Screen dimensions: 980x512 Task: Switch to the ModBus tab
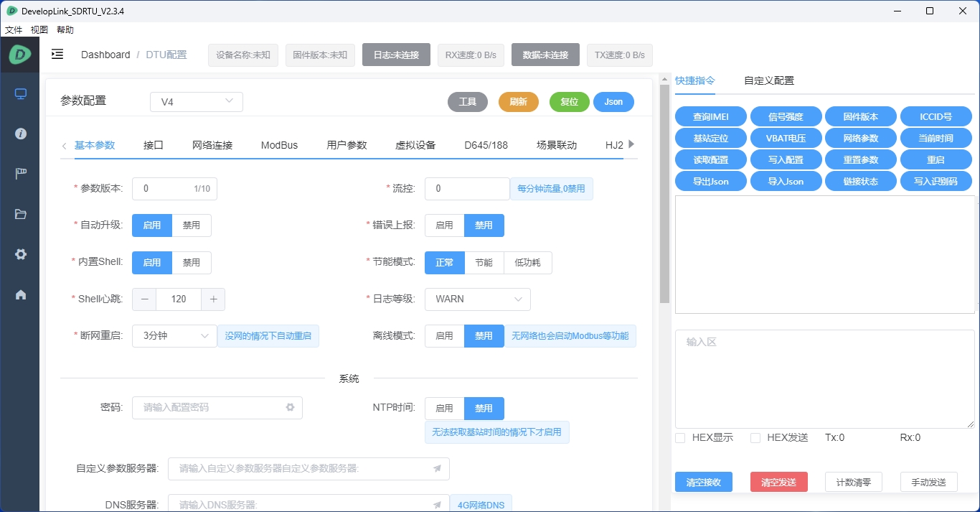click(279, 145)
